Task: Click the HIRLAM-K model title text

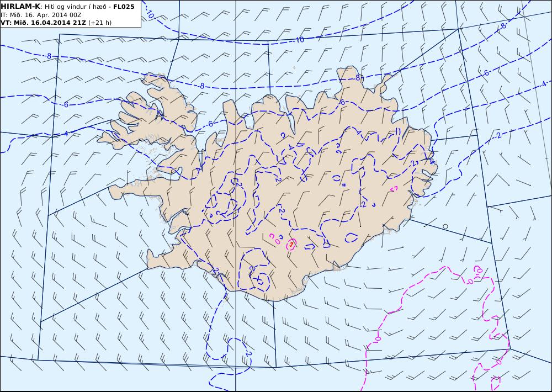Action: click(20, 6)
